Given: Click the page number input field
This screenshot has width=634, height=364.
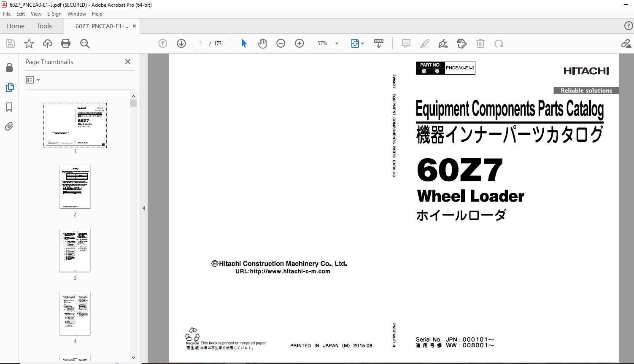Looking at the screenshot, I should click(x=201, y=43).
